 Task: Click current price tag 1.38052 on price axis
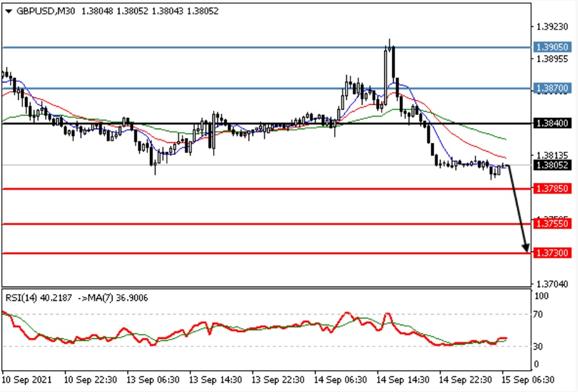point(552,165)
